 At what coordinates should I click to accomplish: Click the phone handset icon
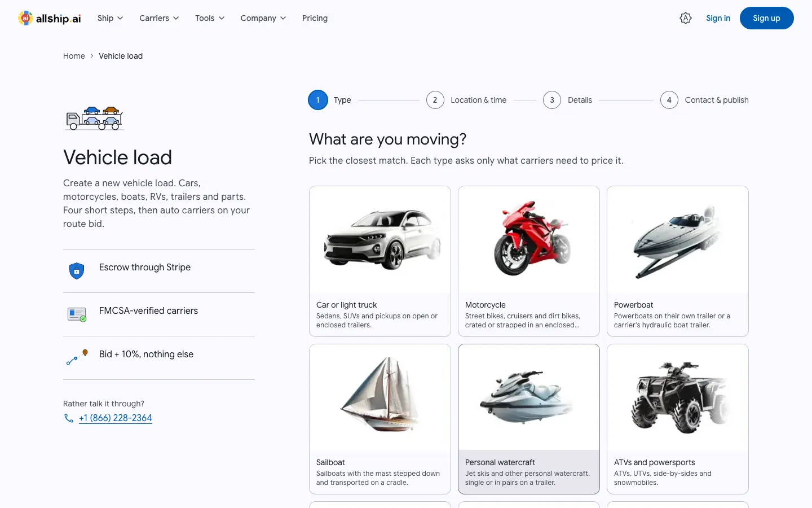[x=69, y=418]
